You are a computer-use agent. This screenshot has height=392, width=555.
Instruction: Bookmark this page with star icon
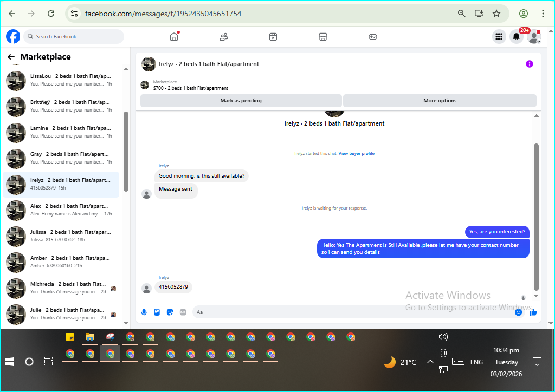coord(496,14)
